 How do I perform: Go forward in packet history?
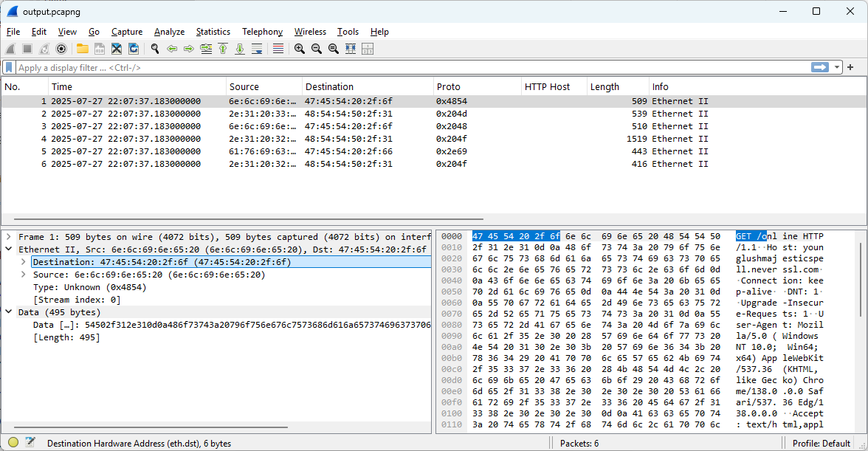189,49
